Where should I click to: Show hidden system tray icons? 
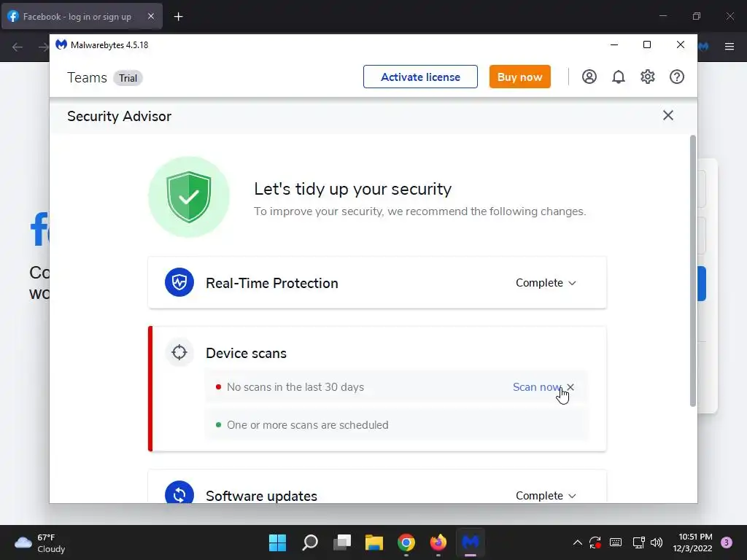point(578,542)
